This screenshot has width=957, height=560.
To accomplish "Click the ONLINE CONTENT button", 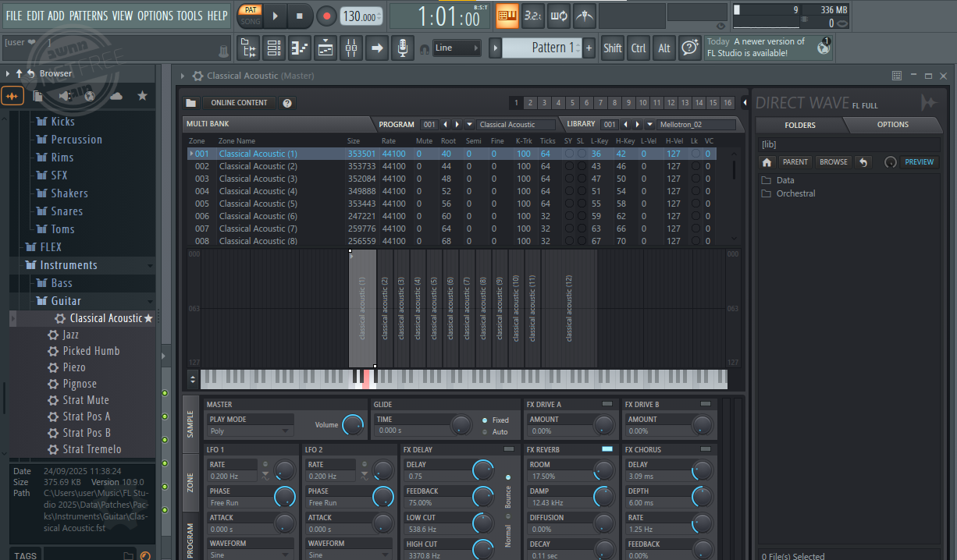I will click(239, 103).
